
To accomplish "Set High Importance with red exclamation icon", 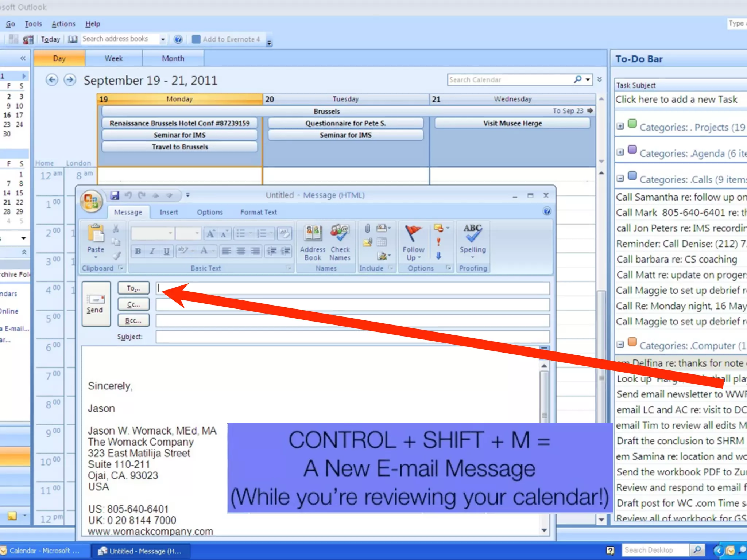I will coord(438,242).
